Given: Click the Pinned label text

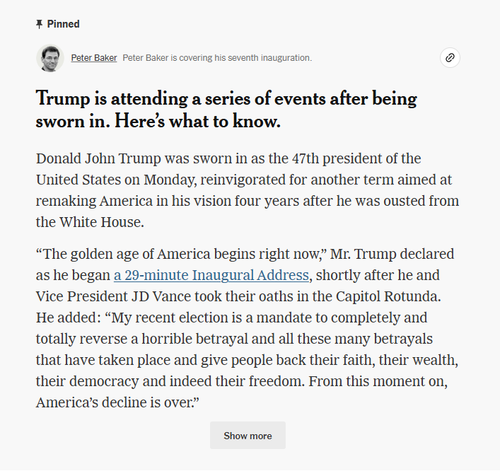Looking at the screenshot, I should 63,24.
